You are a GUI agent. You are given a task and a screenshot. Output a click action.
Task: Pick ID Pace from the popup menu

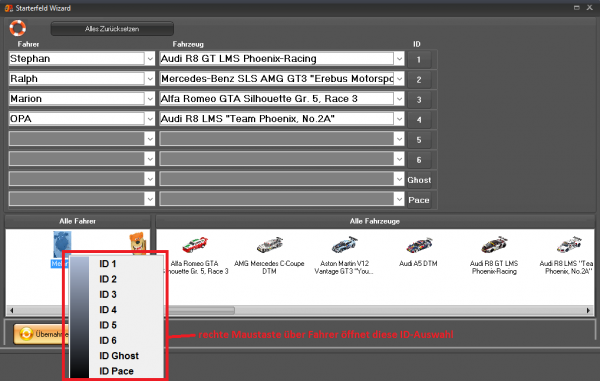(117, 371)
